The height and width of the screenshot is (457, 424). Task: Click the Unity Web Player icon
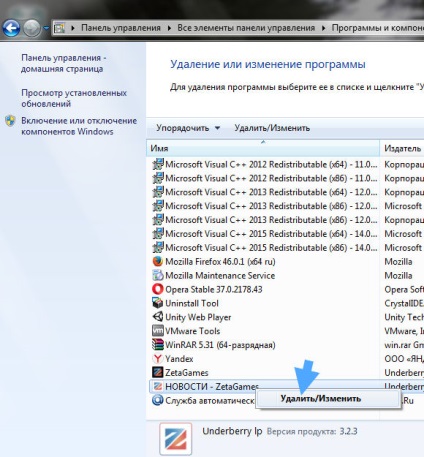(158, 317)
